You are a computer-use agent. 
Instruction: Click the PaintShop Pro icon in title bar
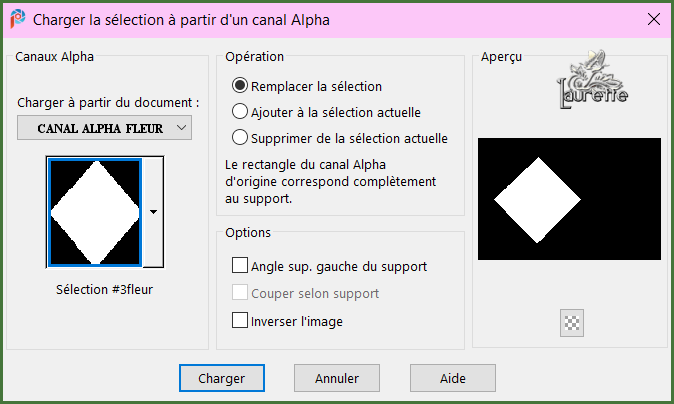coord(18,19)
